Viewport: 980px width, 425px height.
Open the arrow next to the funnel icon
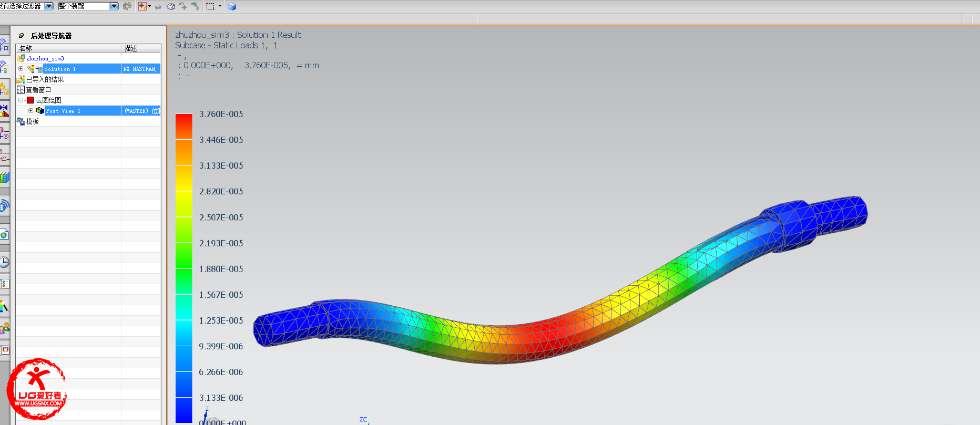click(150, 6)
